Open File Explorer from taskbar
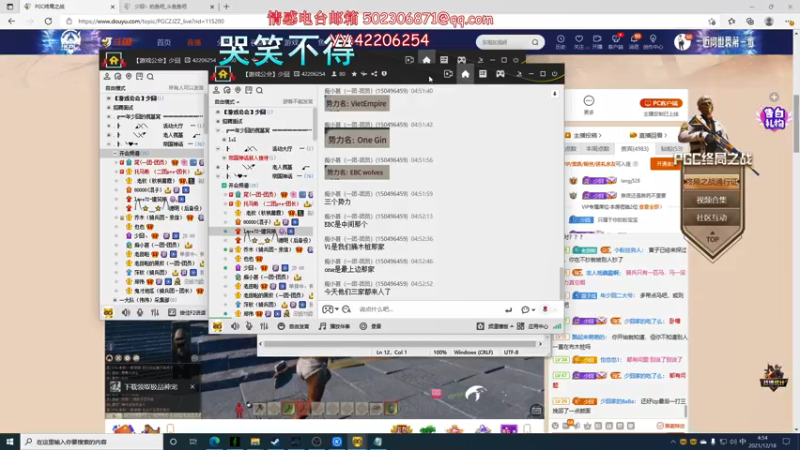Screen dimensions: 800x450 point(255,441)
